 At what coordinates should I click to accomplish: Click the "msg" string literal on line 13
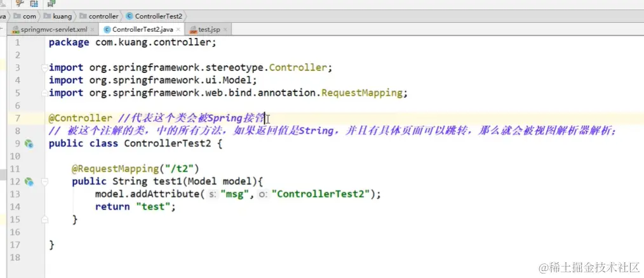[x=236, y=194]
